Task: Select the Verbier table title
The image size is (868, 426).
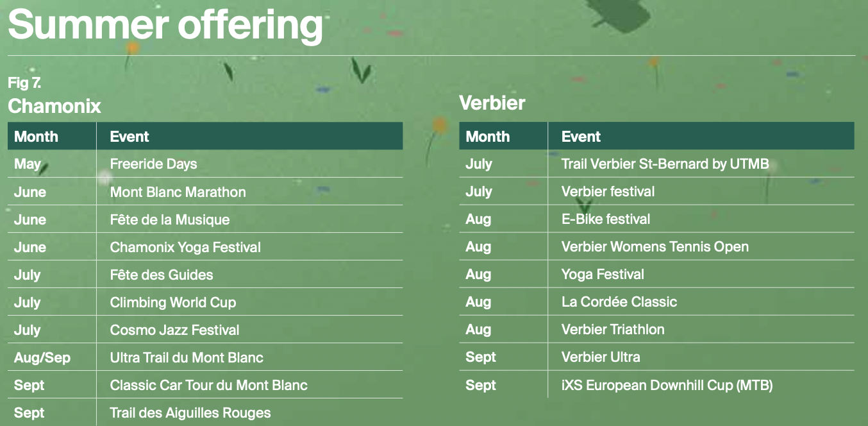Action: [492, 103]
